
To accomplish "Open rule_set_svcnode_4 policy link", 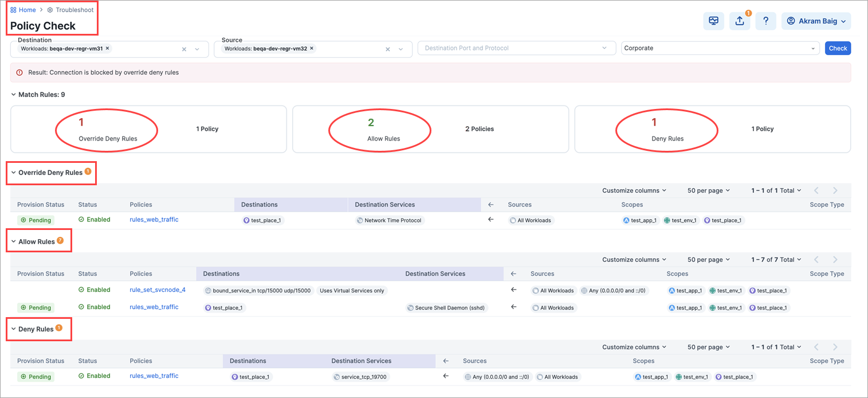I will pyautogui.click(x=158, y=290).
